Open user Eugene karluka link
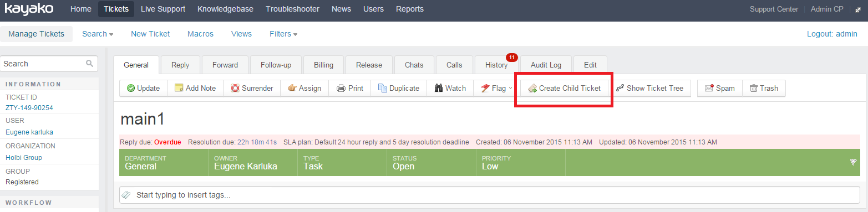Screen dimensions: 868x212 click(x=29, y=132)
